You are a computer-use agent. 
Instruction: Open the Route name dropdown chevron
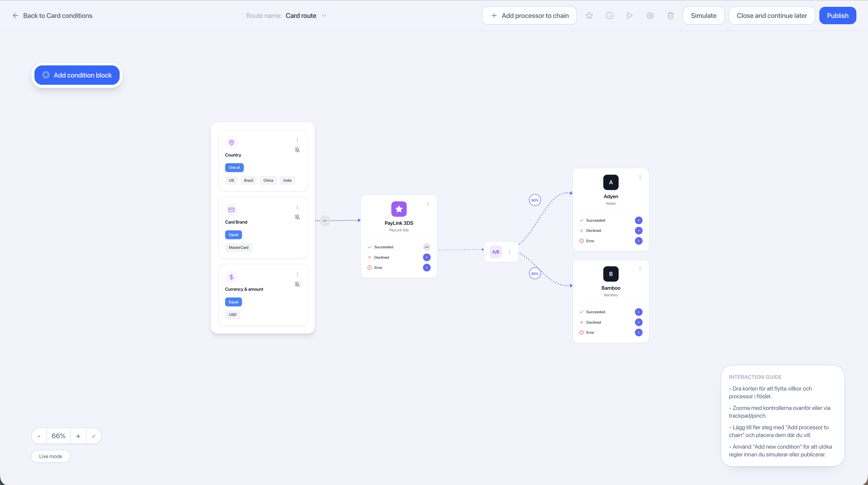(324, 16)
